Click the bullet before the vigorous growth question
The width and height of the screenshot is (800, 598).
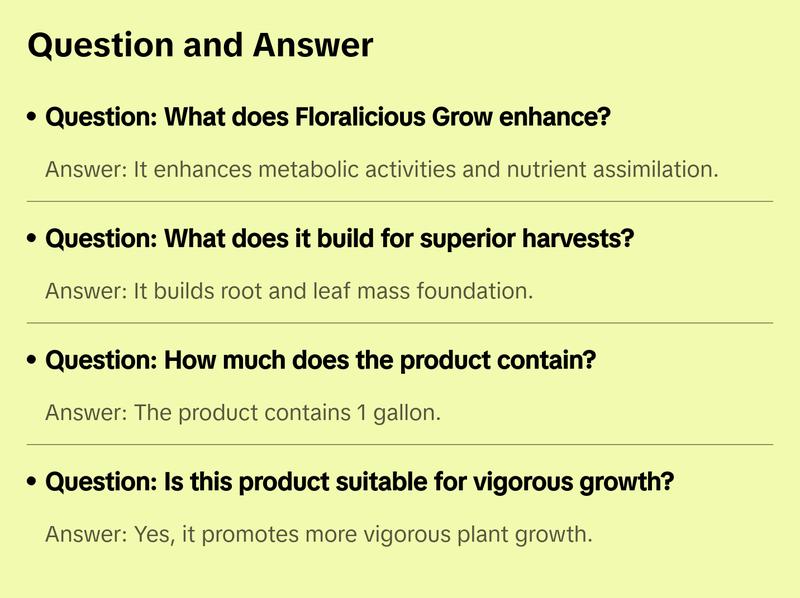(x=33, y=483)
